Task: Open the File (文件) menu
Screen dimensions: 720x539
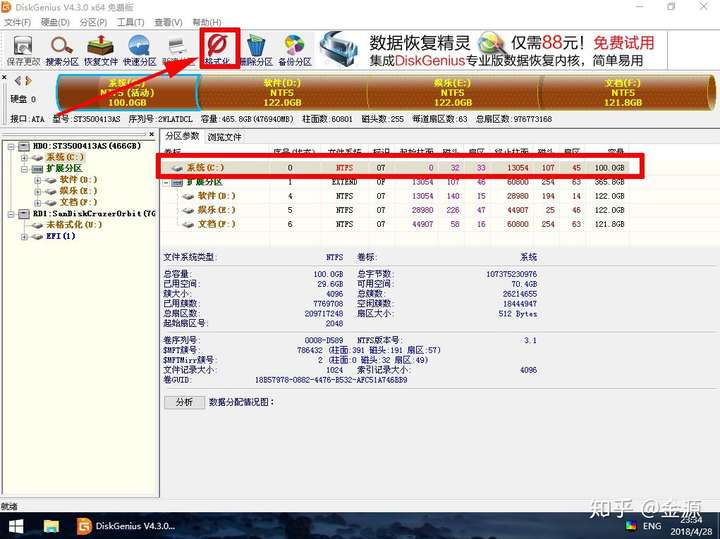Action: (x=17, y=22)
